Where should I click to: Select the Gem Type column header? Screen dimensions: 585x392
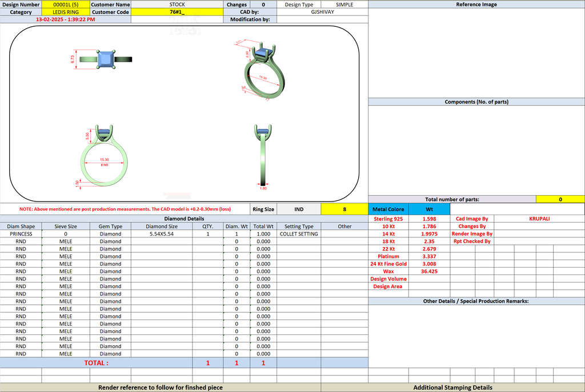[x=110, y=226]
